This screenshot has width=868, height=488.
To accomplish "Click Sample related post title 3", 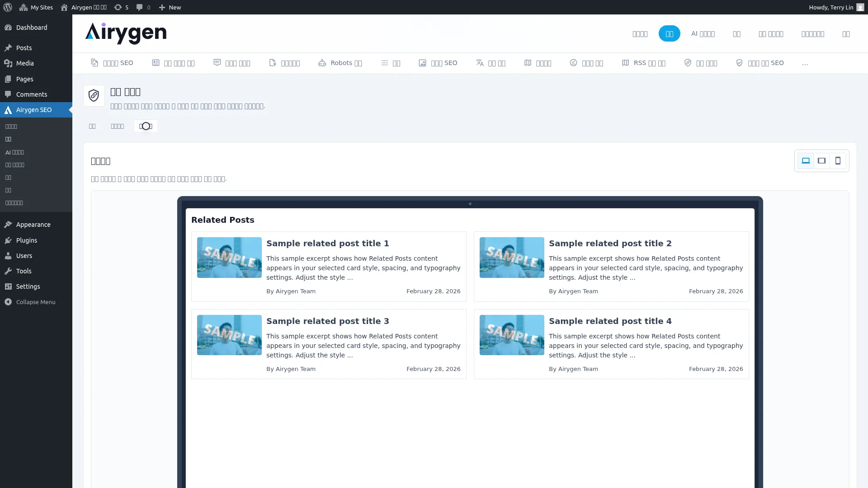I will pyautogui.click(x=328, y=321).
